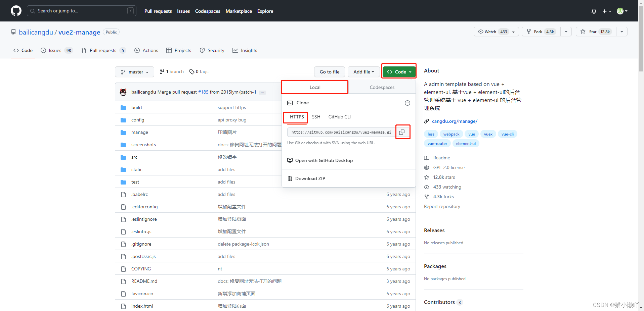Screen dimensions: 644x311
Task: Open the Add file dropdown
Action: [x=363, y=72]
